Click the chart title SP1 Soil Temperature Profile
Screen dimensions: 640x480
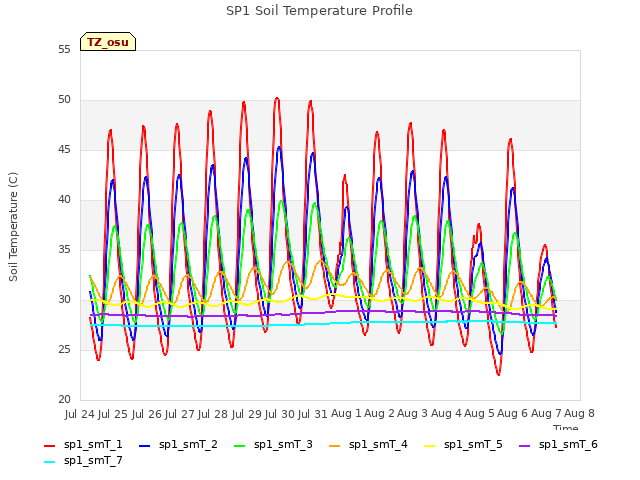(319, 11)
